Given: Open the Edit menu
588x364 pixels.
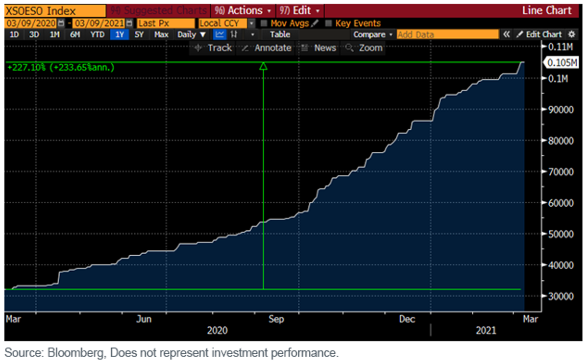Looking at the screenshot, I should click(x=300, y=10).
